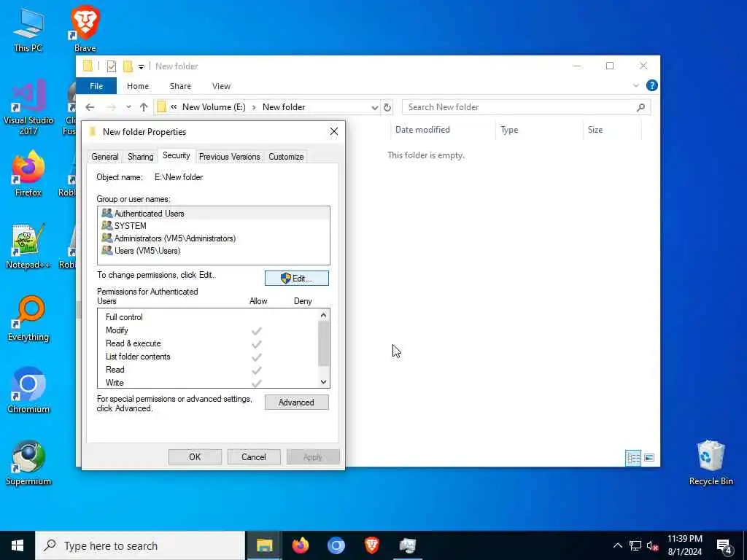Open the recent locations dropdown in Explorer
747x560 pixels.
point(128,107)
